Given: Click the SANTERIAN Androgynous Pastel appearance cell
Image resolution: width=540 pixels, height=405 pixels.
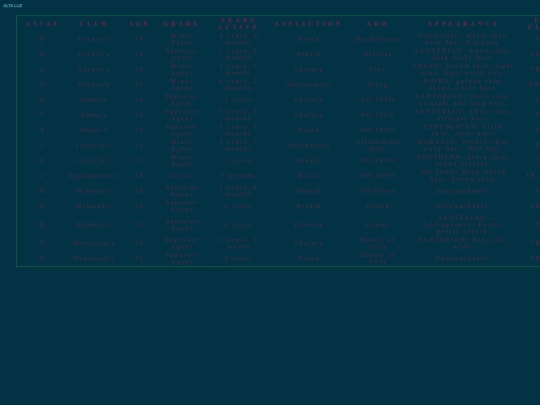Looking at the screenshot, I should (463, 225).
